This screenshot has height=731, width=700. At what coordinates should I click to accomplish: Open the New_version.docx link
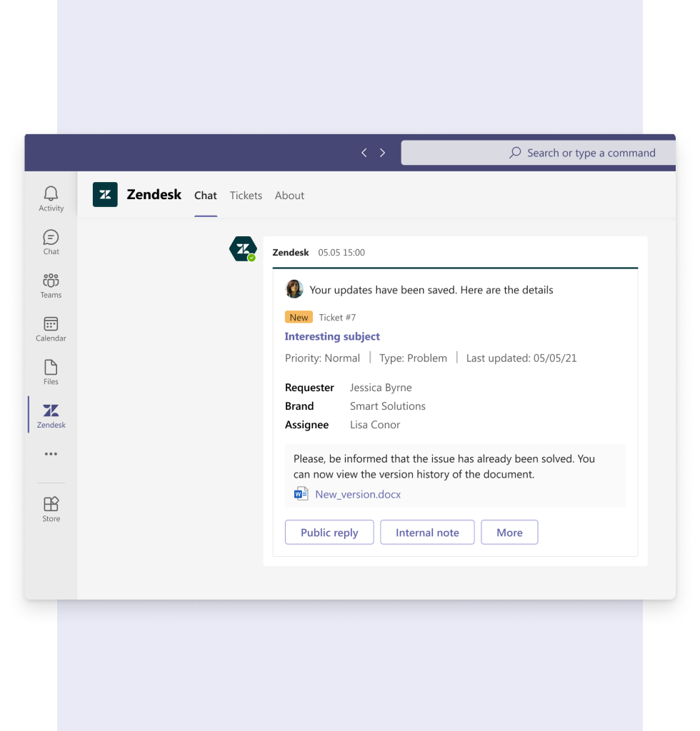(x=358, y=494)
